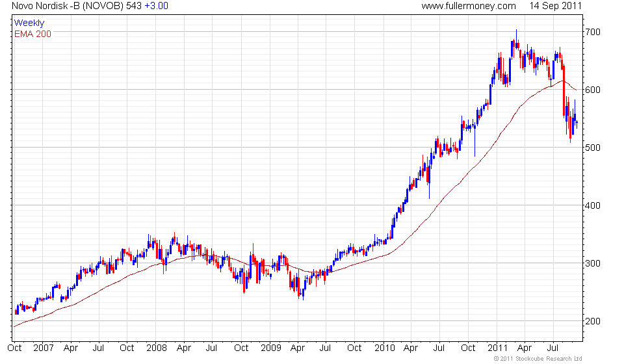This screenshot has height=364, width=637.
Task: Click the '2008' year axis label
Action: [x=157, y=348]
